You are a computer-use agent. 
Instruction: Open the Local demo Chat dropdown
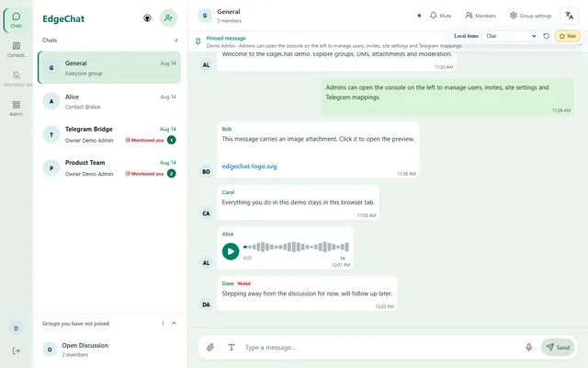pos(510,36)
